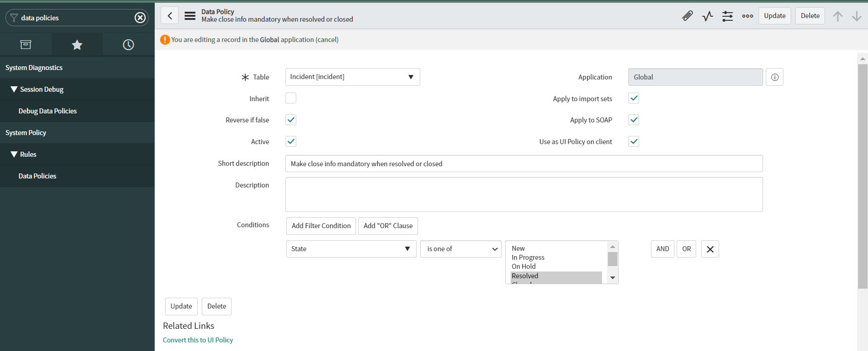Click the page scroll up arrow

(x=863, y=59)
